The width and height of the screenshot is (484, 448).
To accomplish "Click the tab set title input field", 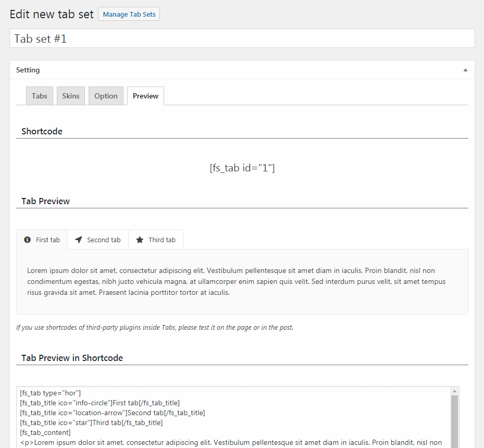I will [x=242, y=39].
